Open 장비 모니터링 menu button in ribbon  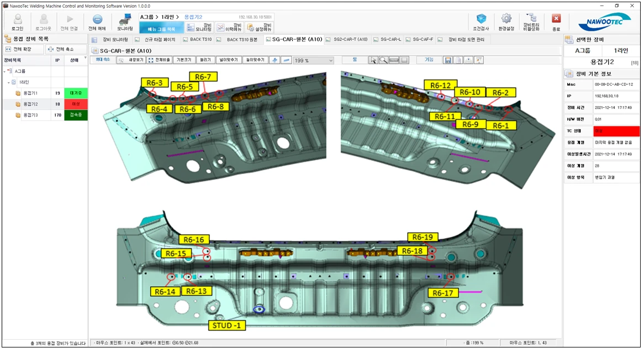click(199, 27)
